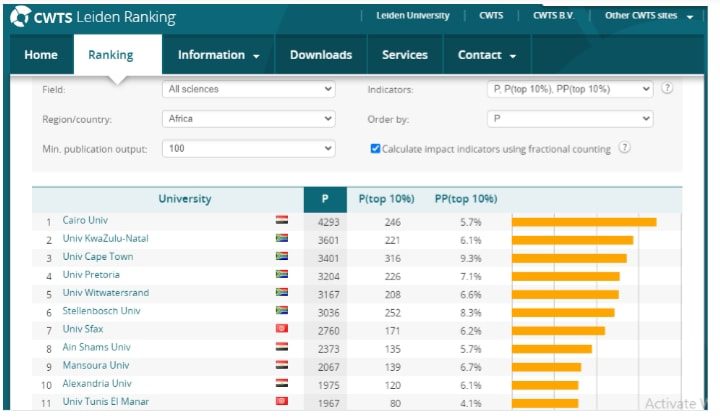Go to the Home tab

tap(41, 55)
